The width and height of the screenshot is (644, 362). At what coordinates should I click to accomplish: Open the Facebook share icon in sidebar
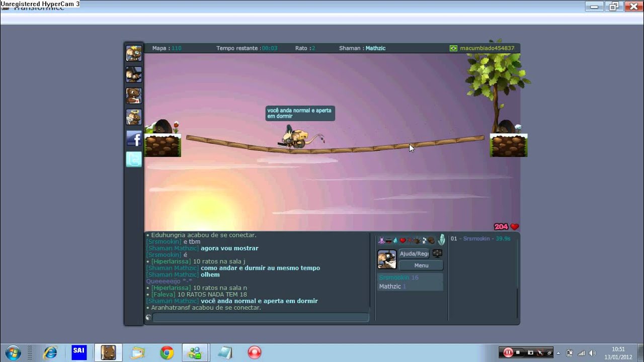pos(134,138)
